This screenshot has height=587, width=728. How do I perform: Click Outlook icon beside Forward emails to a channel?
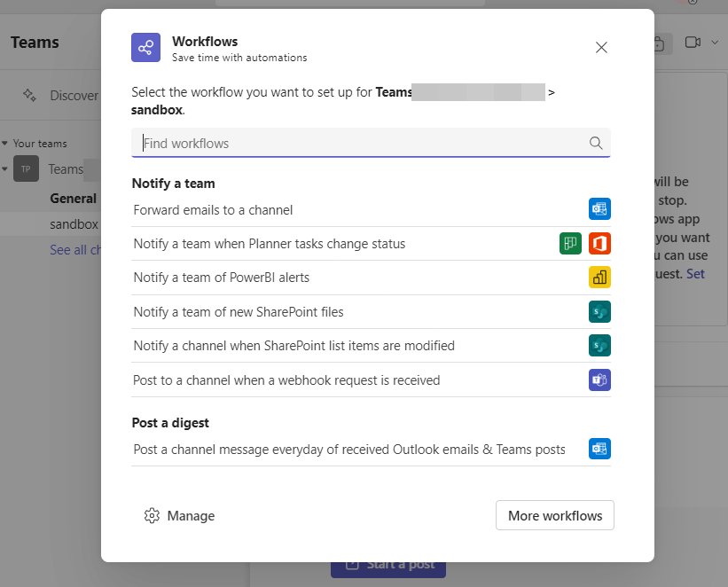pos(599,209)
